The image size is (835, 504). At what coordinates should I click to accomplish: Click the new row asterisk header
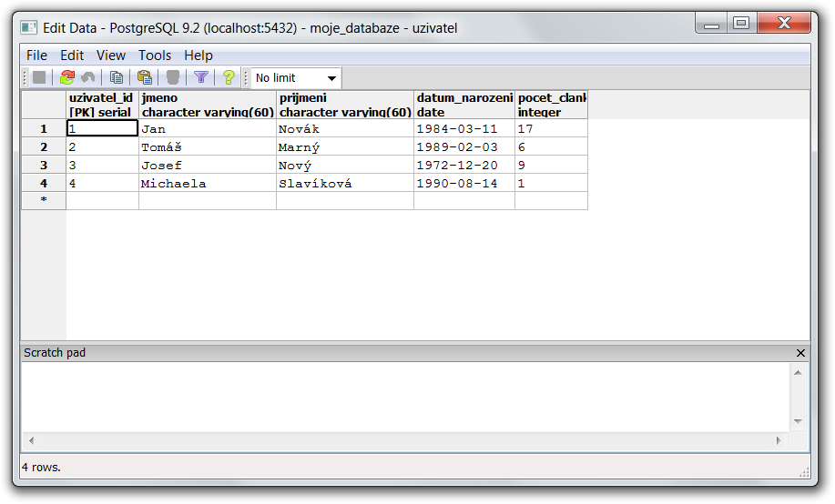coord(44,201)
